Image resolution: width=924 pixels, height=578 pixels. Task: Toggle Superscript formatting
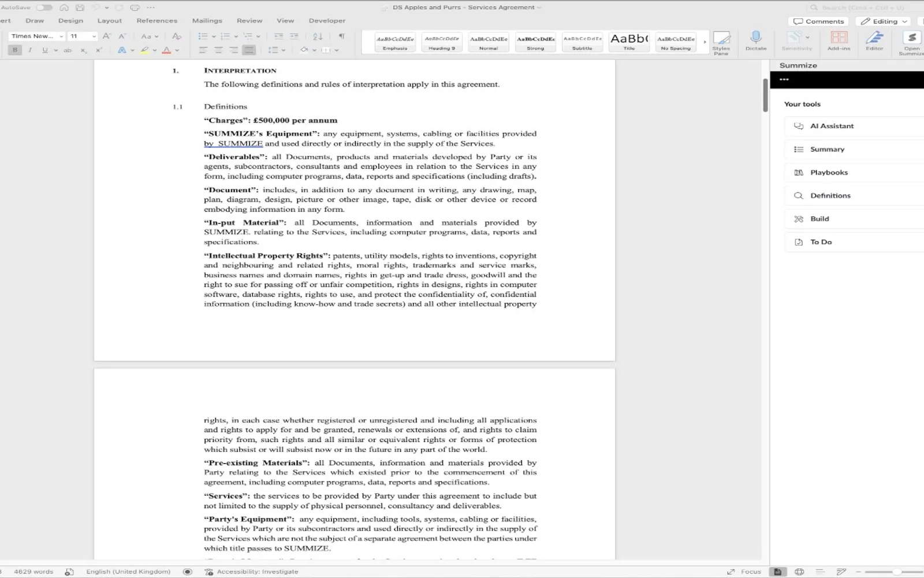pyautogui.click(x=99, y=50)
